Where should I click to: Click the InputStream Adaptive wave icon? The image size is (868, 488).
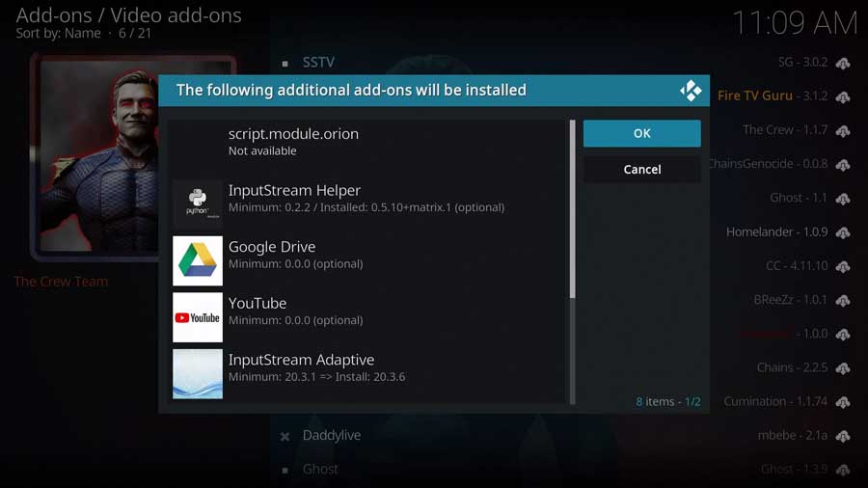[x=198, y=373]
